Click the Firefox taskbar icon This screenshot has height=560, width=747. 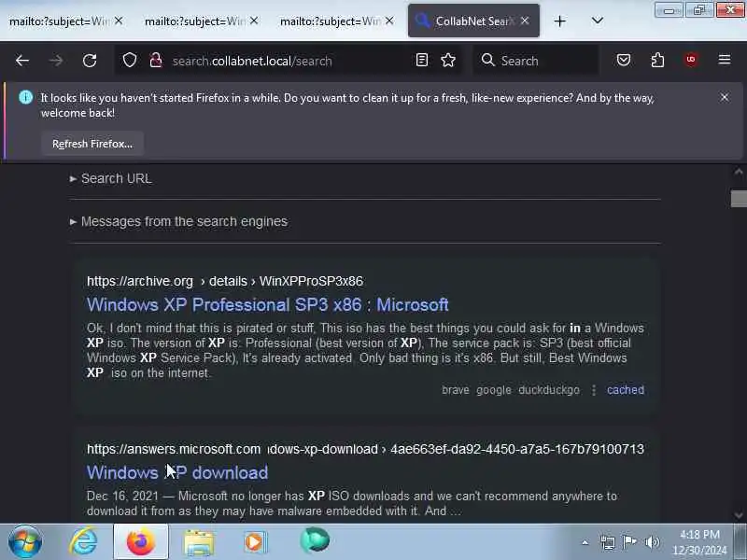click(141, 542)
